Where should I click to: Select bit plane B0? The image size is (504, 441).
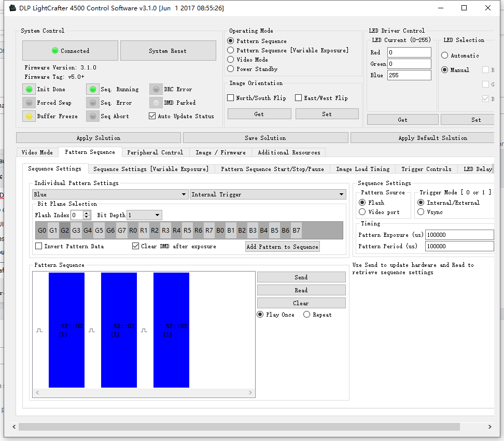click(220, 230)
